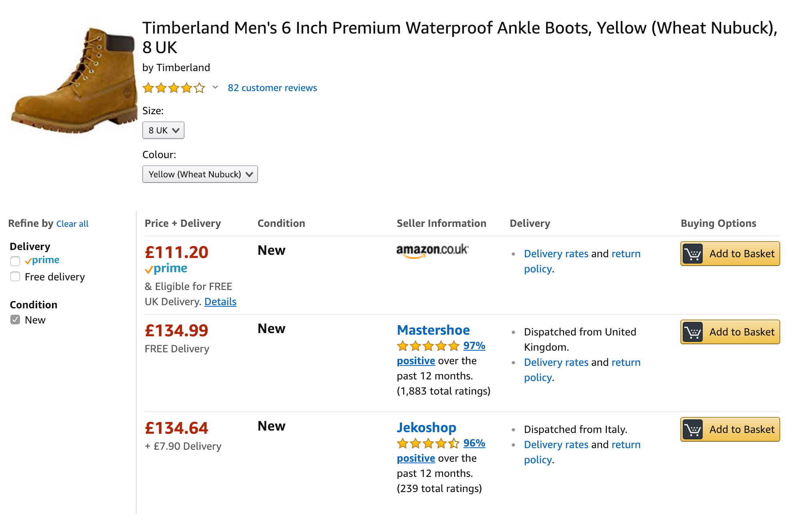
Task: Click Jekoshop's star rating icons
Action: [x=428, y=443]
